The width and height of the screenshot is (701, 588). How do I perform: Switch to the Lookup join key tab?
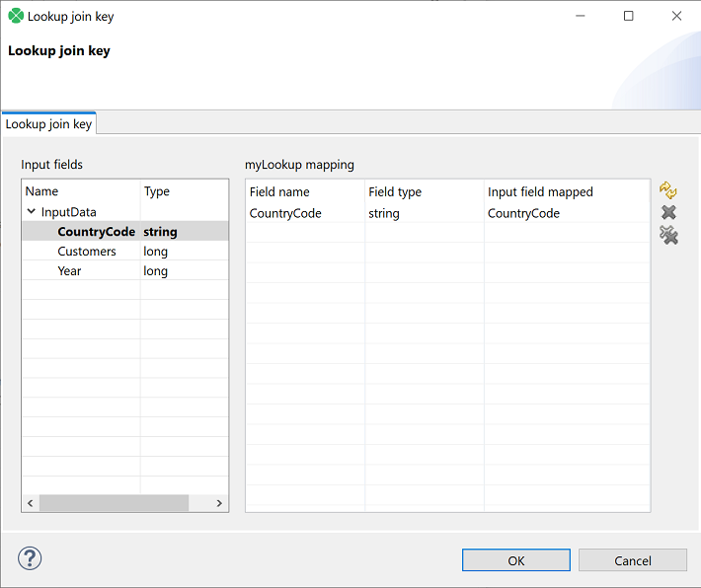[x=48, y=124]
